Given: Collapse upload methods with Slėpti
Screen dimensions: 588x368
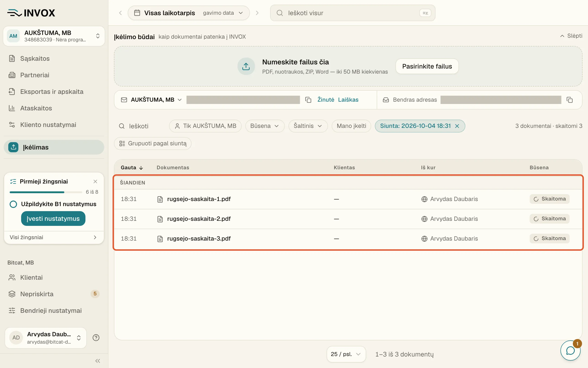Looking at the screenshot, I should pyautogui.click(x=571, y=36).
